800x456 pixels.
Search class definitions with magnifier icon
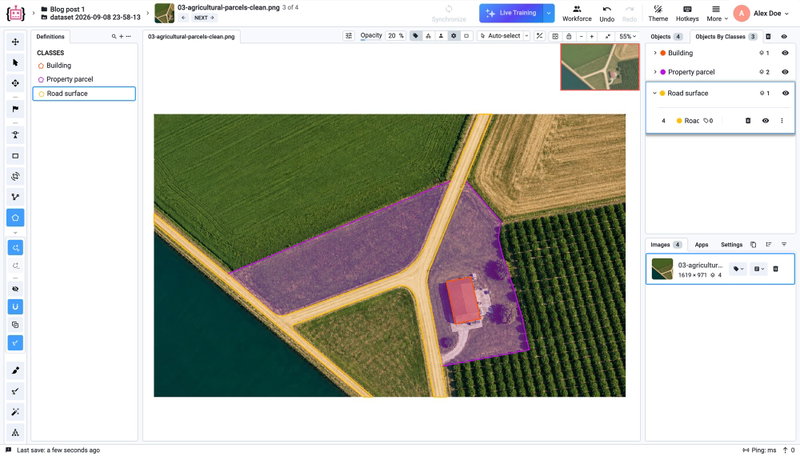pyautogui.click(x=114, y=37)
